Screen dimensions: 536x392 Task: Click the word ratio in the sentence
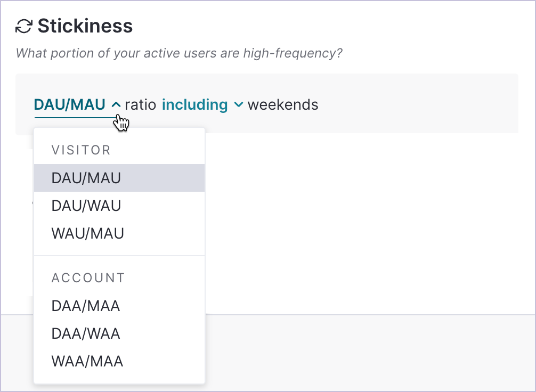[141, 104]
